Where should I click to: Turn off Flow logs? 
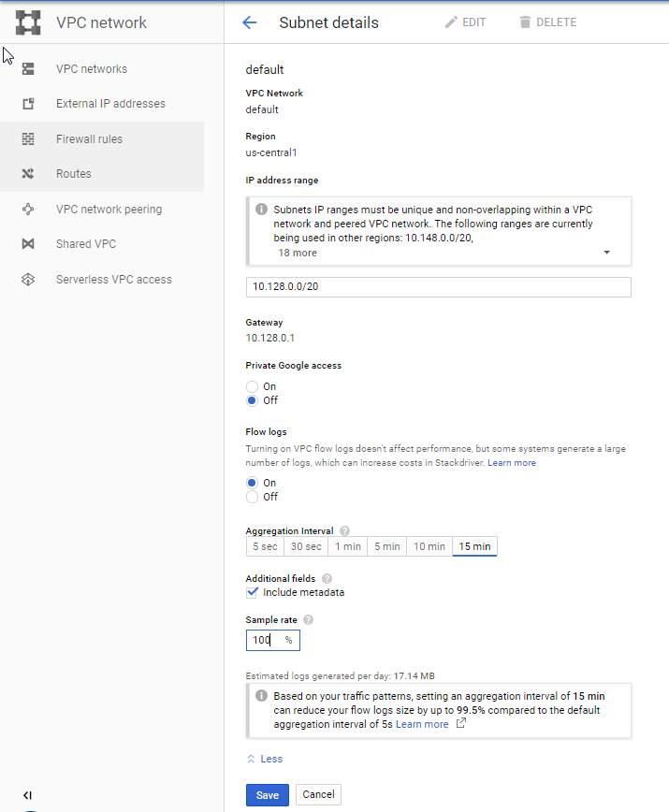[253, 497]
